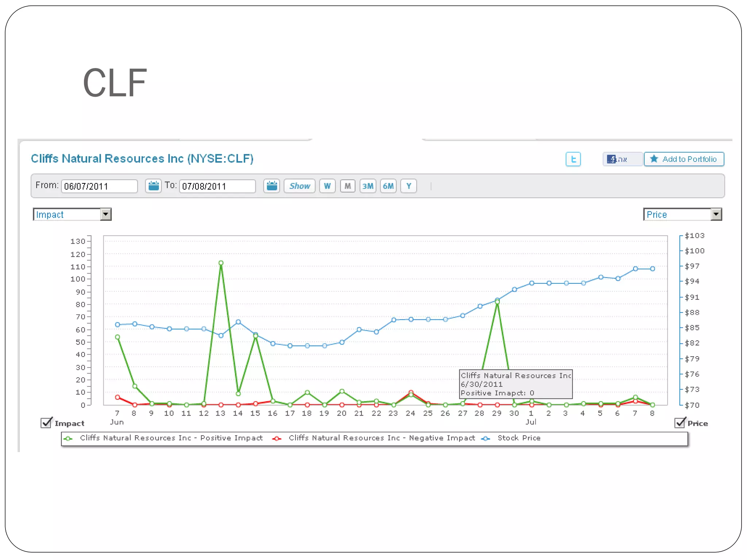Click the June 20 positive impact point
The width and height of the screenshot is (747, 560).
(x=342, y=391)
